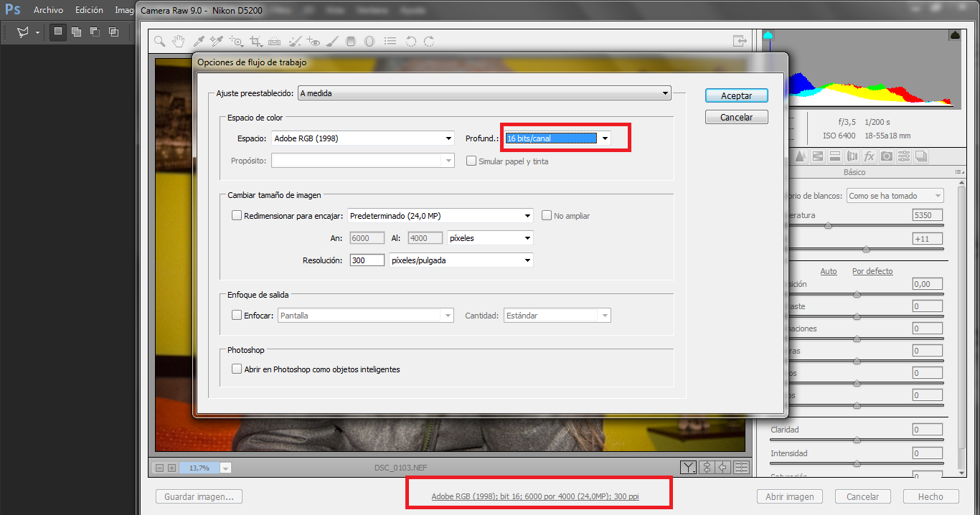Open Camera Raw preferences list icon
The height and width of the screenshot is (515, 980).
pos(390,41)
